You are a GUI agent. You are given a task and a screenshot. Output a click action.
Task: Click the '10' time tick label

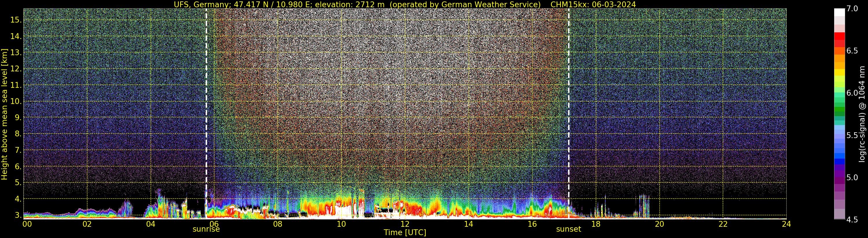(341, 224)
